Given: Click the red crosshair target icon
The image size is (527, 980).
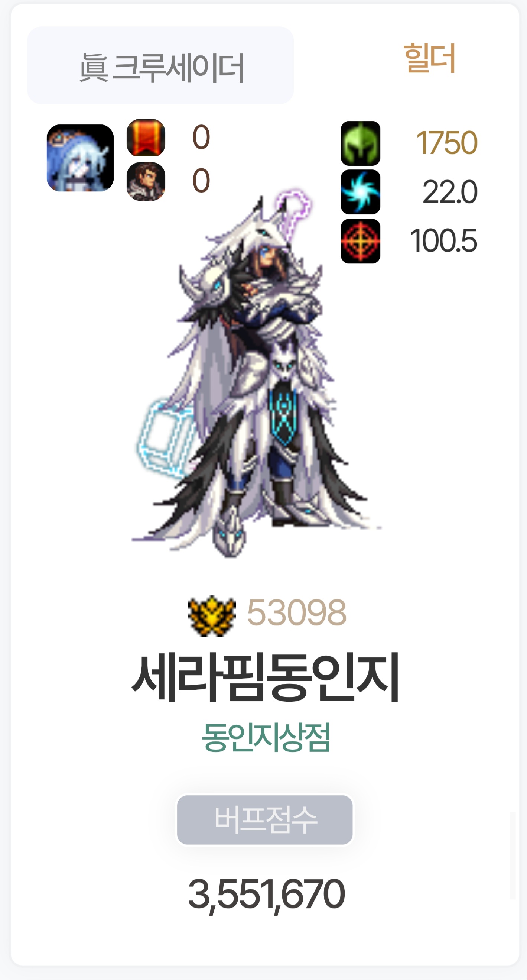Looking at the screenshot, I should pos(361,241).
